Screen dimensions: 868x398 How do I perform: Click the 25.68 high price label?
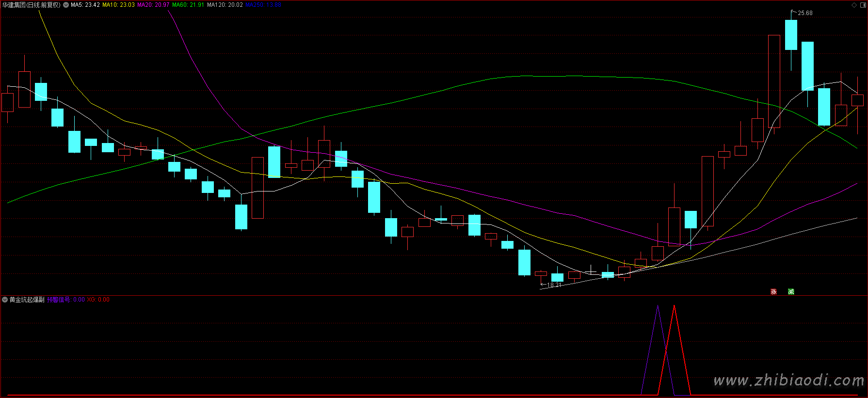[805, 13]
